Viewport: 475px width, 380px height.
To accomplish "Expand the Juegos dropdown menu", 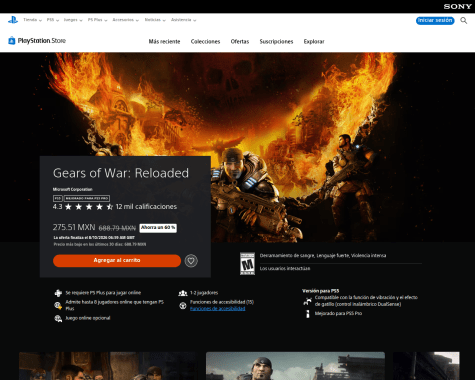I will [73, 20].
